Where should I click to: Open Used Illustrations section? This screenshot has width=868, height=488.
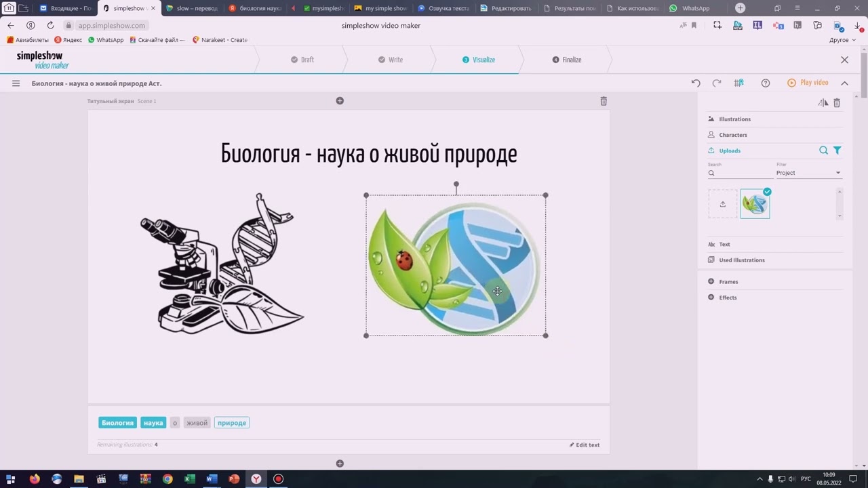(741, 260)
